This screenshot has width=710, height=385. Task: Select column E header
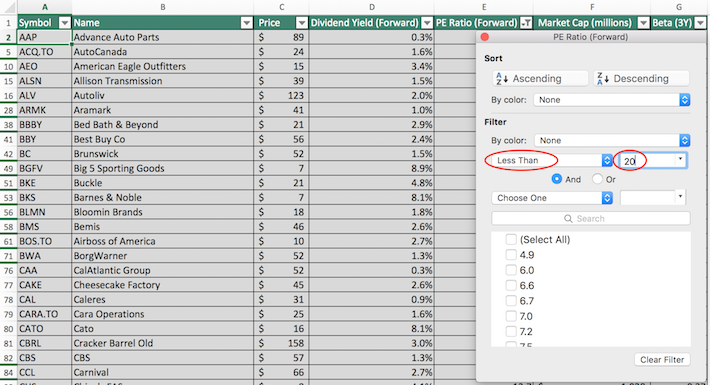(x=484, y=7)
